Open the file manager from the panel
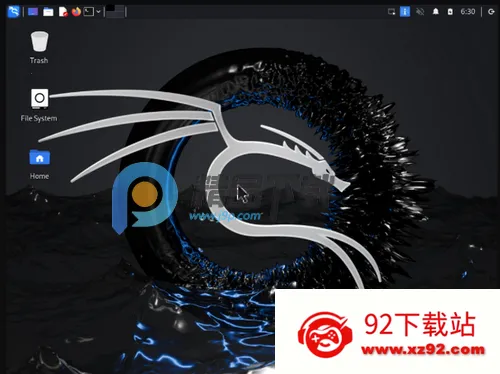 [48, 12]
